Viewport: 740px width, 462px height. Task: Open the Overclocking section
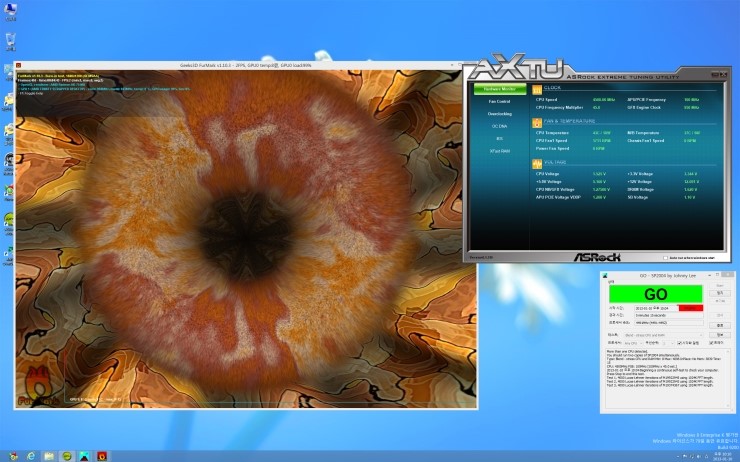tap(499, 114)
